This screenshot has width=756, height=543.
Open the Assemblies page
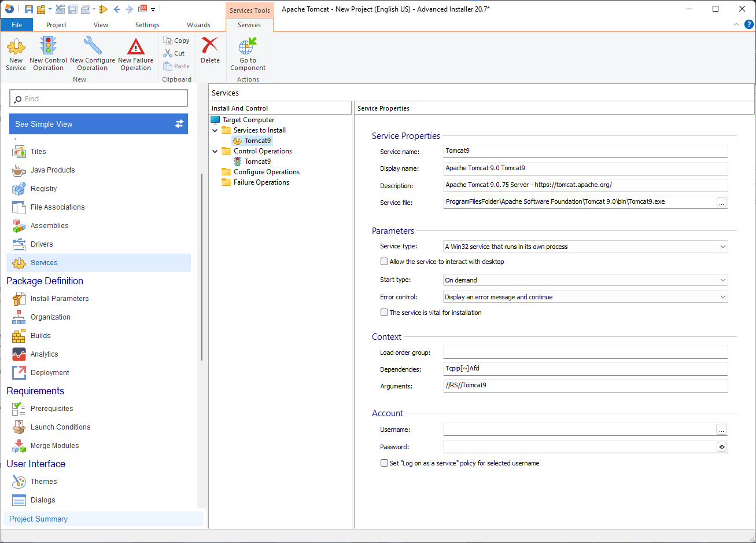tap(50, 226)
